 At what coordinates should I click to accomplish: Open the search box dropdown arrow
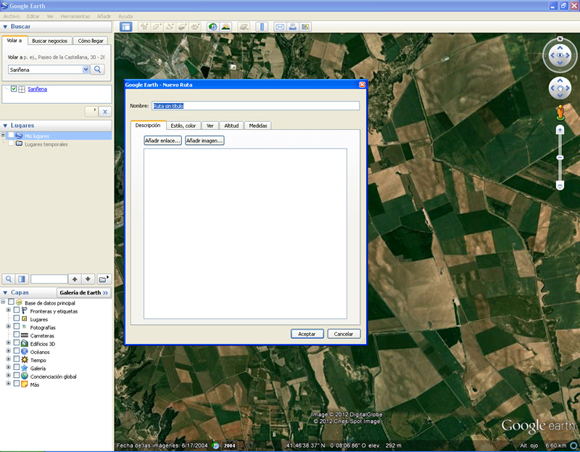point(85,69)
